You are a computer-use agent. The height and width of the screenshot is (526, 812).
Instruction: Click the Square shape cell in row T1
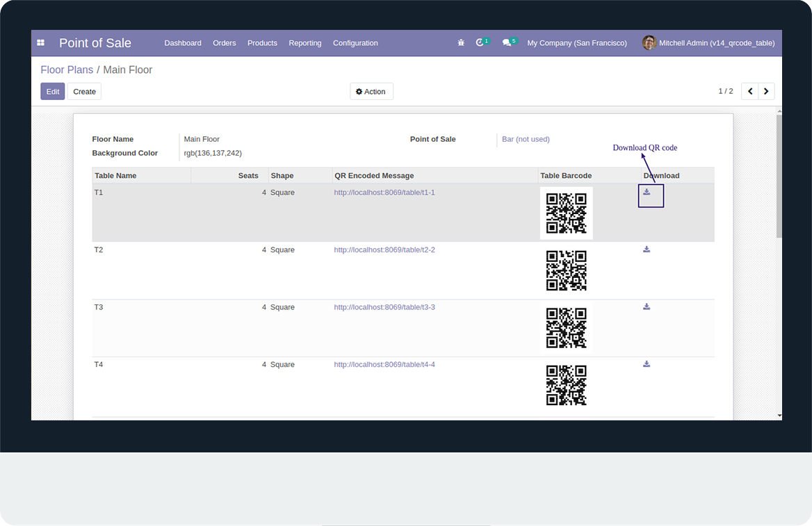(x=282, y=192)
